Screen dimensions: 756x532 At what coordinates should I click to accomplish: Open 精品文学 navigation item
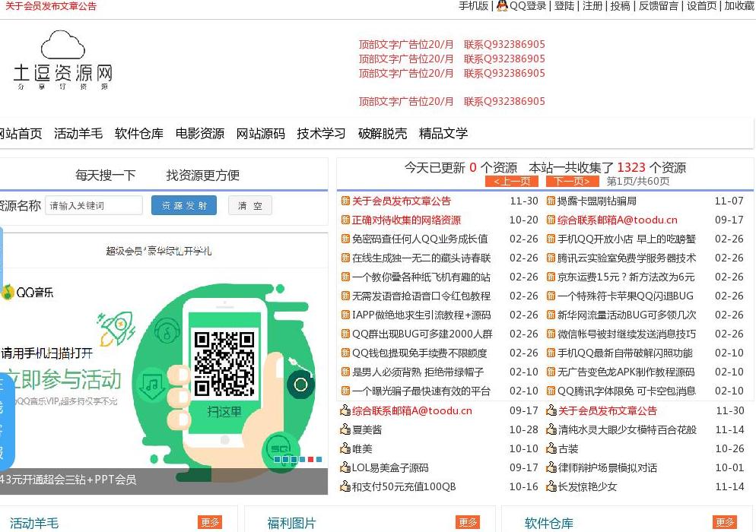tap(443, 134)
